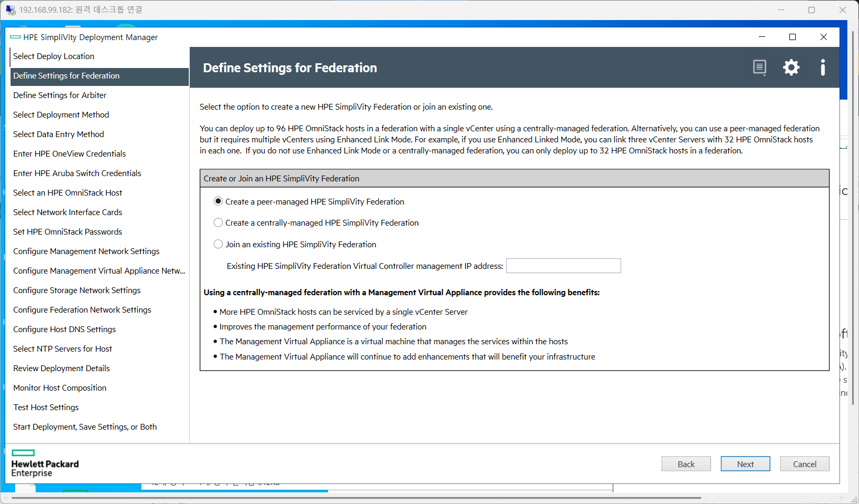
Task: Maximize the HPE SimpliVity Deployment Manager window
Action: (792, 37)
